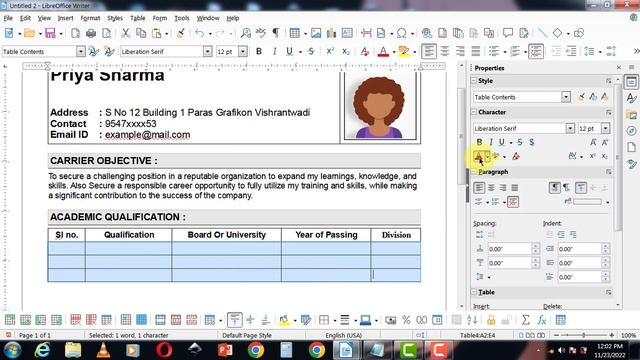Click the 100% zoom level in status bar
The image size is (640, 360).
(629, 335)
